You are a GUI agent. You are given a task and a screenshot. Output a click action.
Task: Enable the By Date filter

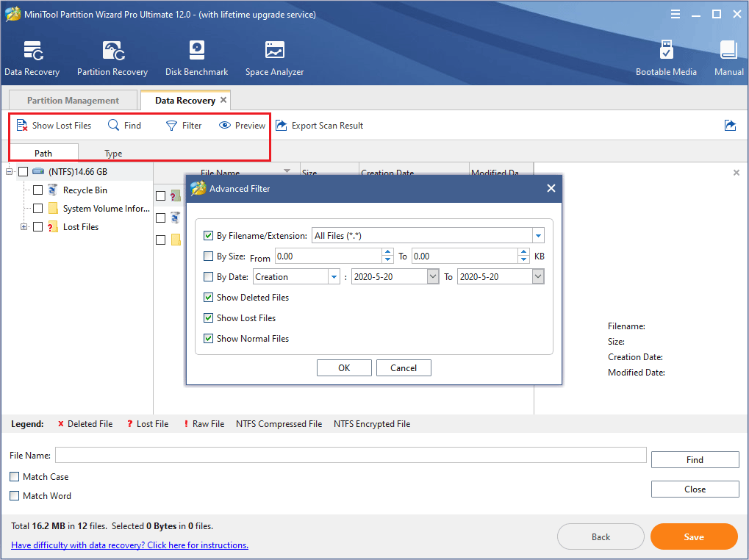point(208,277)
